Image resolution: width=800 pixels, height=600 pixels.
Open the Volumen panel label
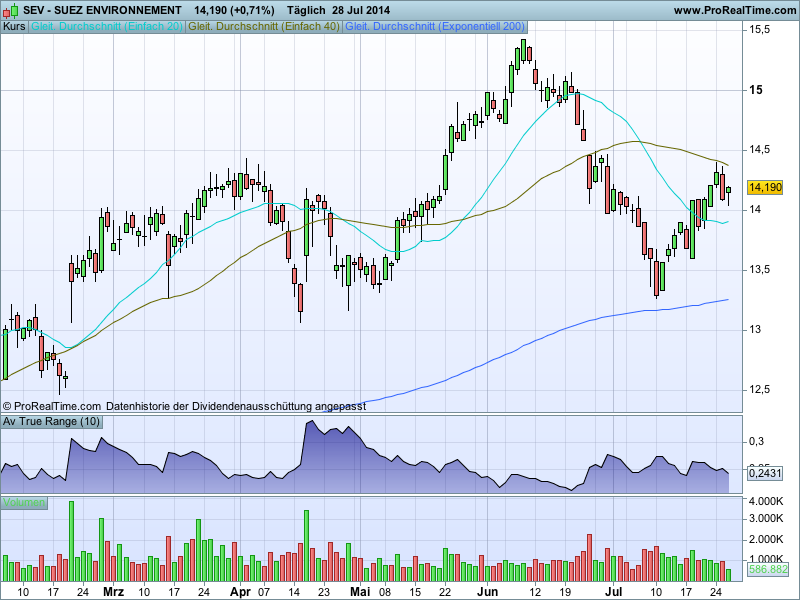[x=24, y=503]
